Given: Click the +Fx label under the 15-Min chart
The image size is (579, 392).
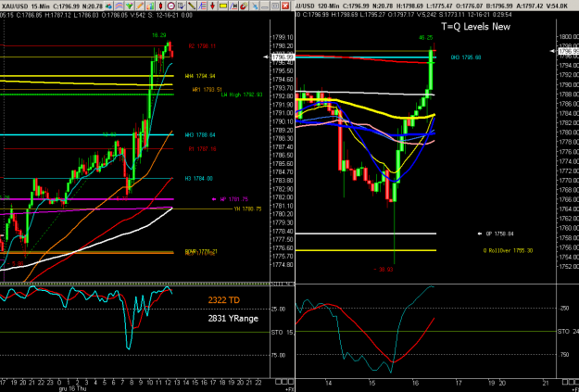Looking at the screenshot, I should tap(290, 389).
